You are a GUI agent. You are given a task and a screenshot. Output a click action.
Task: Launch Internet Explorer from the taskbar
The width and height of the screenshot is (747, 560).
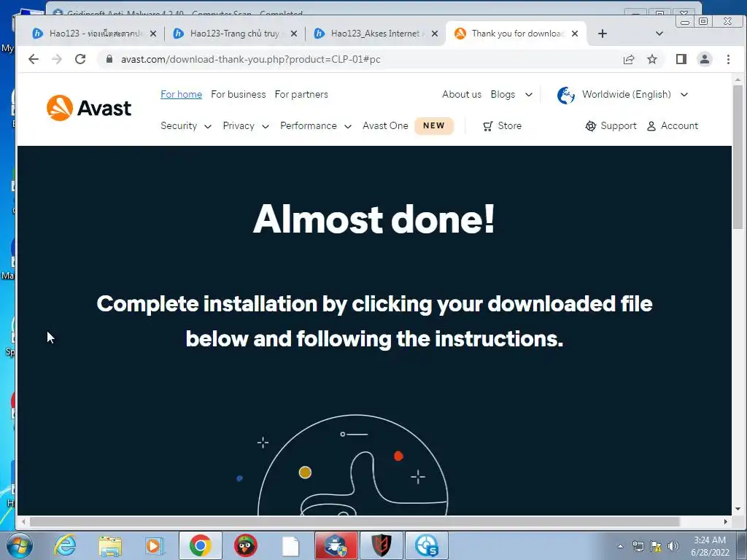pyautogui.click(x=65, y=545)
